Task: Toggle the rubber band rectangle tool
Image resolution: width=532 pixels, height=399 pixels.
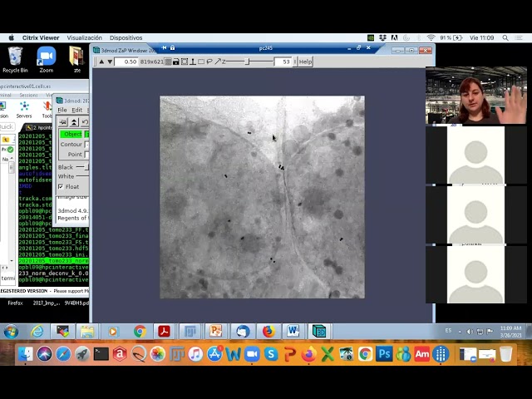Action: [201, 62]
